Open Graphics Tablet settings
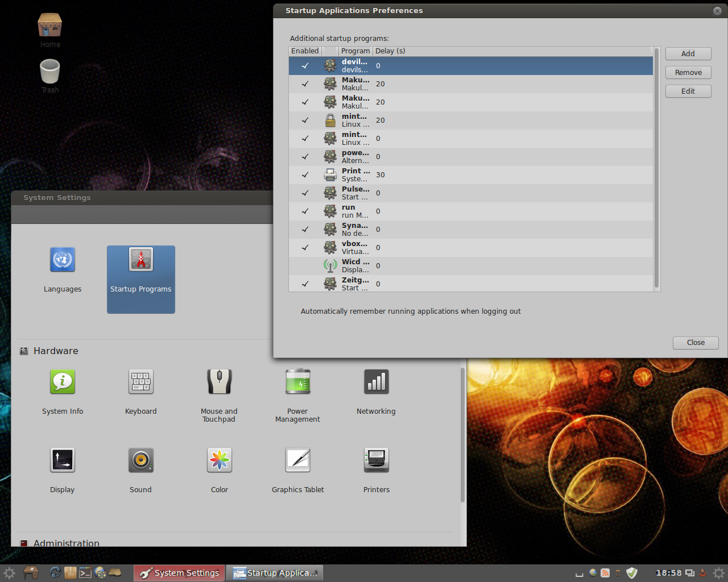Image resolution: width=728 pixels, height=582 pixels. [298, 471]
